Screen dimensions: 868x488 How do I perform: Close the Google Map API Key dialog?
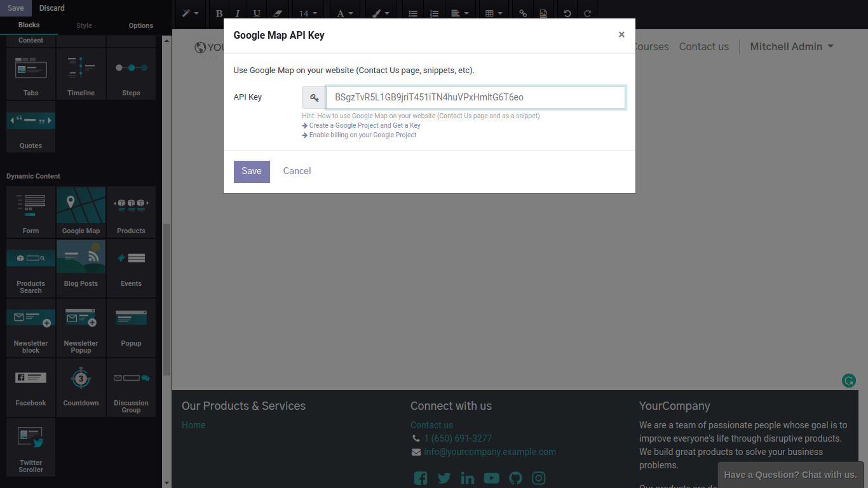pos(621,35)
